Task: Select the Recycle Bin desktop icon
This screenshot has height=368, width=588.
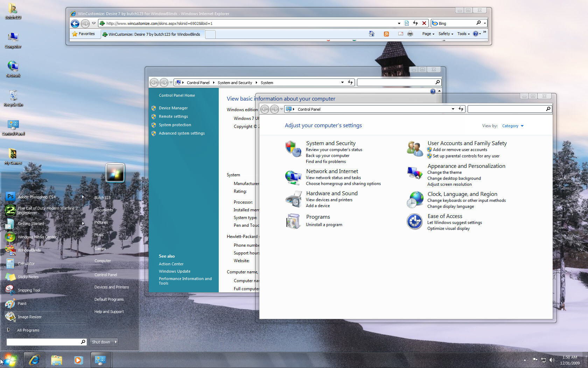Action: [13, 98]
